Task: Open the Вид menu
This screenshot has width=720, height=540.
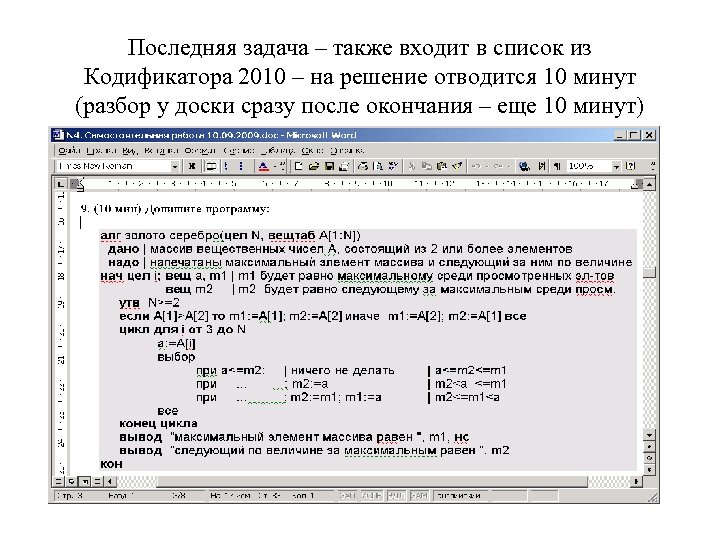Action: click(130, 151)
